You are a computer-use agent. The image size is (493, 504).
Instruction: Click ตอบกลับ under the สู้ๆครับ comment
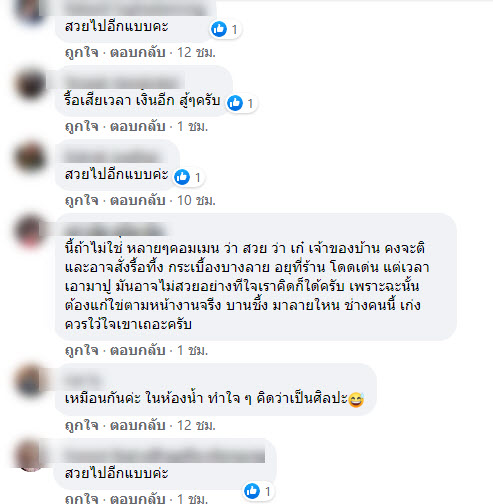tap(138, 126)
